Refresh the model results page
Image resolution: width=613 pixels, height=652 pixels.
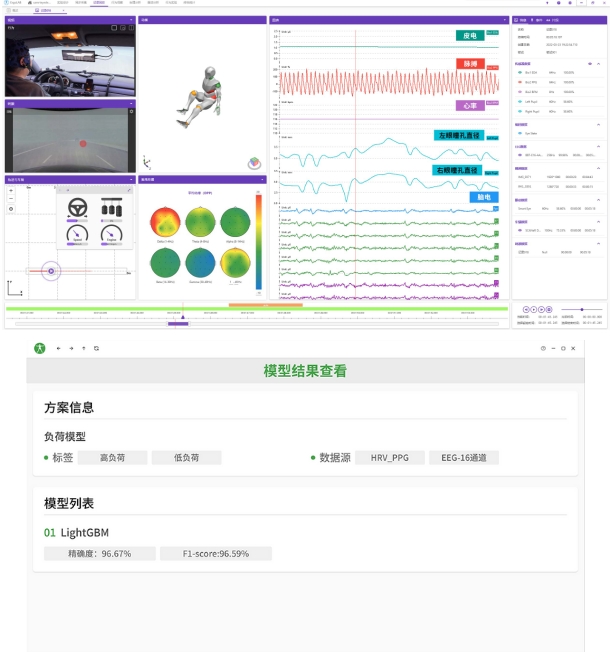pyautogui.click(x=96, y=348)
